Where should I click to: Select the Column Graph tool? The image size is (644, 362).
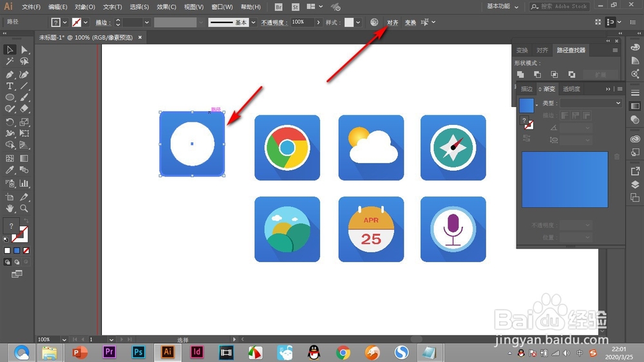pos(24,184)
